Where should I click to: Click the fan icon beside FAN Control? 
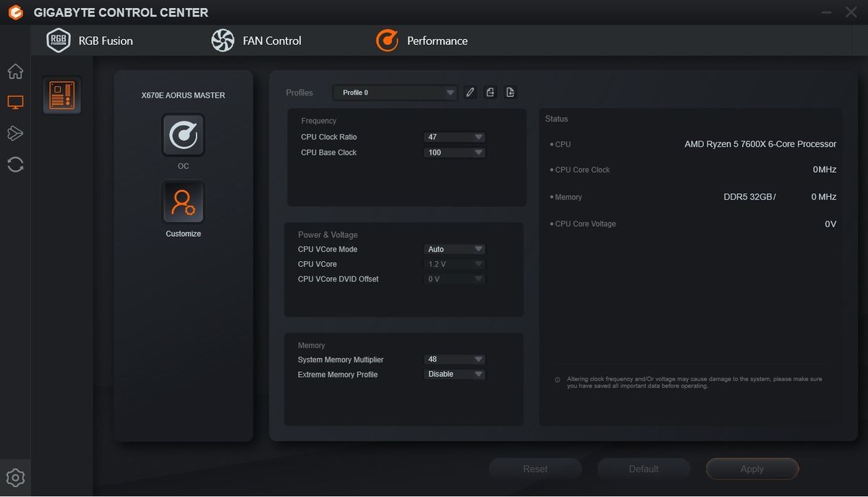click(223, 41)
